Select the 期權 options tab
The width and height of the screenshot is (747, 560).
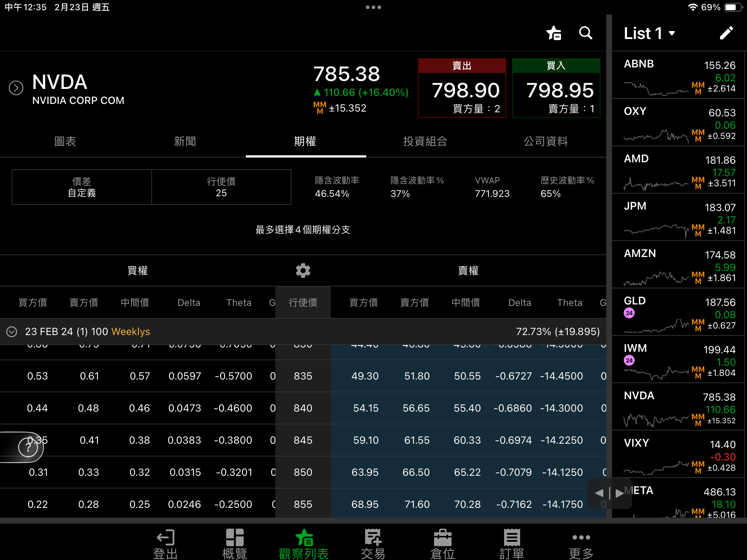click(x=305, y=141)
